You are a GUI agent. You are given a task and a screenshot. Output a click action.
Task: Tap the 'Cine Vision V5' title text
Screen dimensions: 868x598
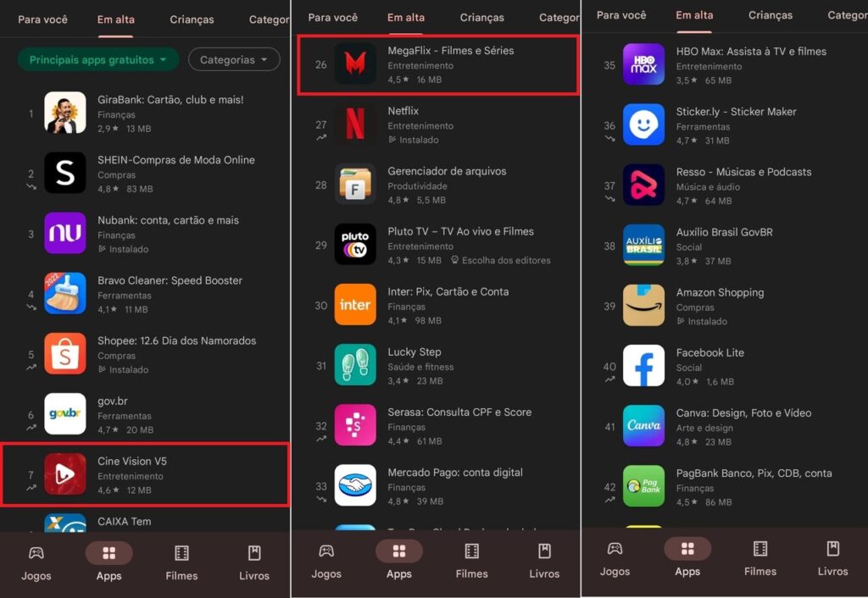point(131,462)
